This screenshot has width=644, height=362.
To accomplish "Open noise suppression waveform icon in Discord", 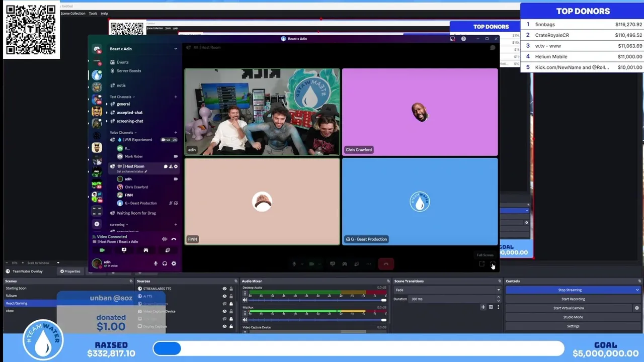I will [x=165, y=239].
